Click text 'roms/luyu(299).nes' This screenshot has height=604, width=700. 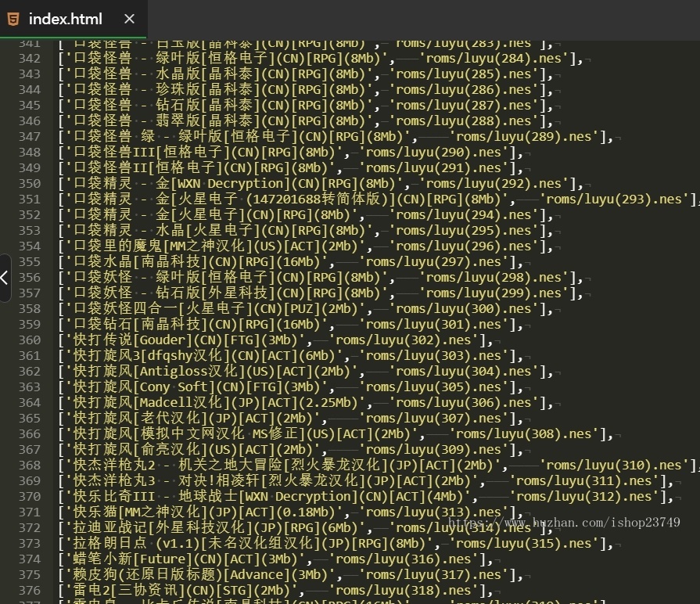(x=494, y=293)
